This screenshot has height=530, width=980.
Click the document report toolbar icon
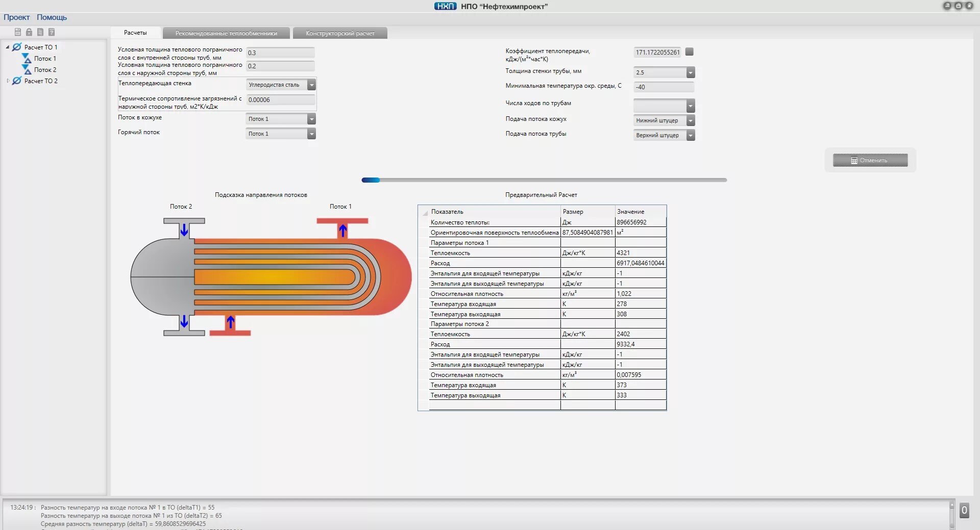[40, 32]
